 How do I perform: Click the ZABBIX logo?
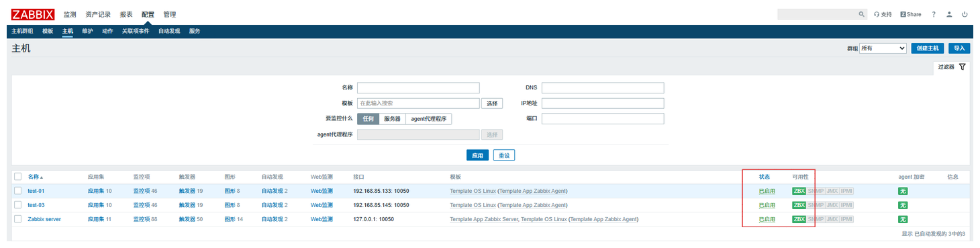(x=33, y=14)
